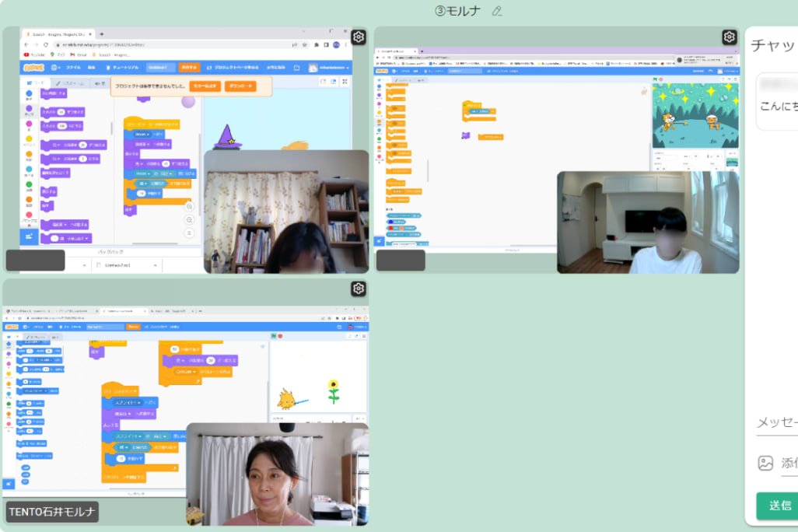Click the green flag in the bottom-left Scratch share
798x532 pixels.
(x=274, y=336)
